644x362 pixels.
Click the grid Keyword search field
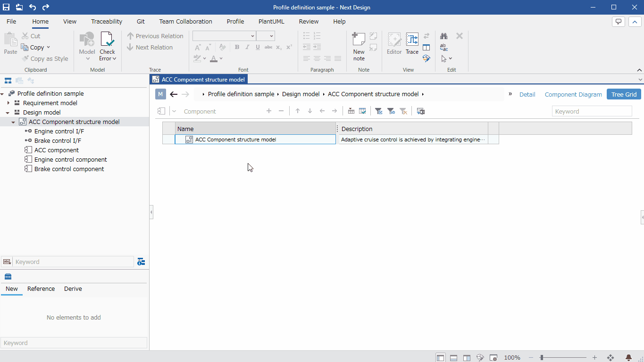[592, 111]
